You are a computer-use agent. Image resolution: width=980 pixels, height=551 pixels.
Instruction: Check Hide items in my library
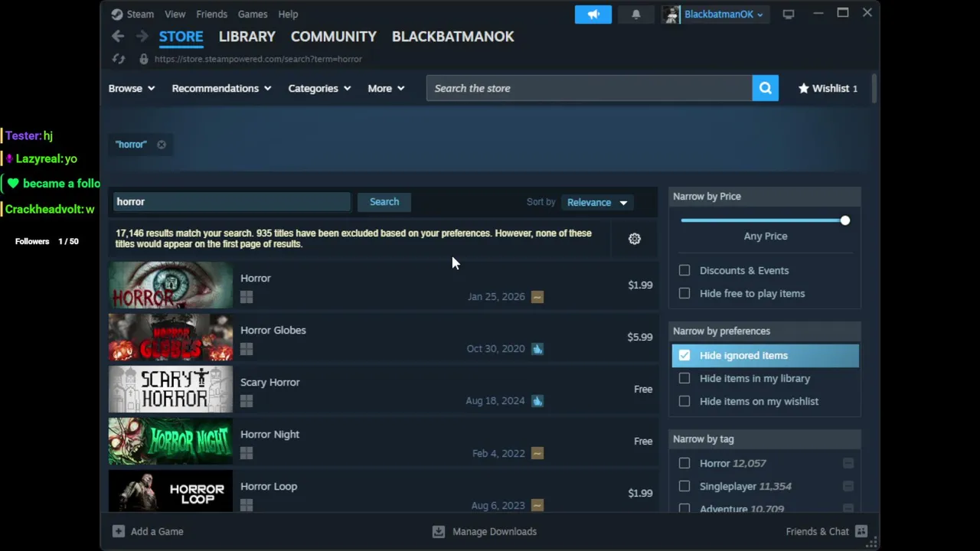tap(684, 378)
